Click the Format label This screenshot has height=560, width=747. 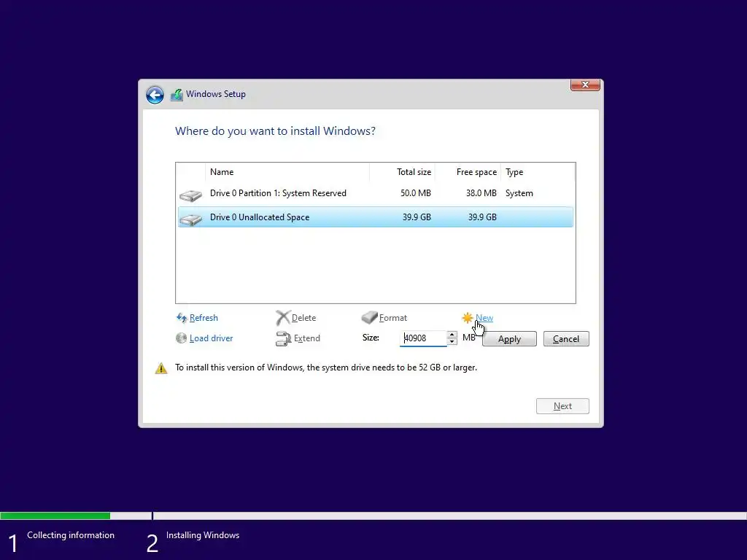point(393,318)
